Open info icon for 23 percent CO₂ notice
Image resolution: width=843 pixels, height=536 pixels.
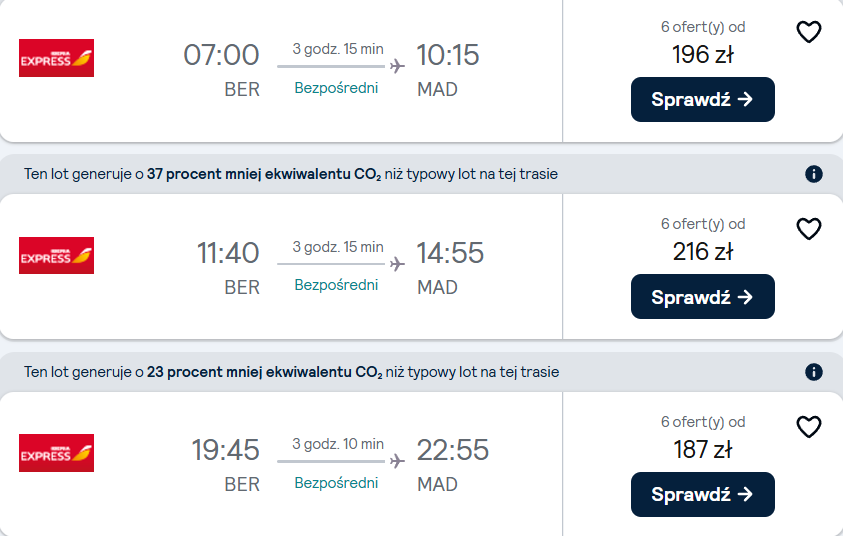813,372
